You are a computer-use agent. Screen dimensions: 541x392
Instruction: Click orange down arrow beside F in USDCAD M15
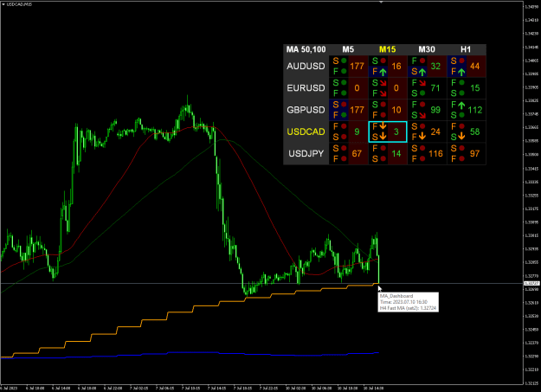point(383,126)
